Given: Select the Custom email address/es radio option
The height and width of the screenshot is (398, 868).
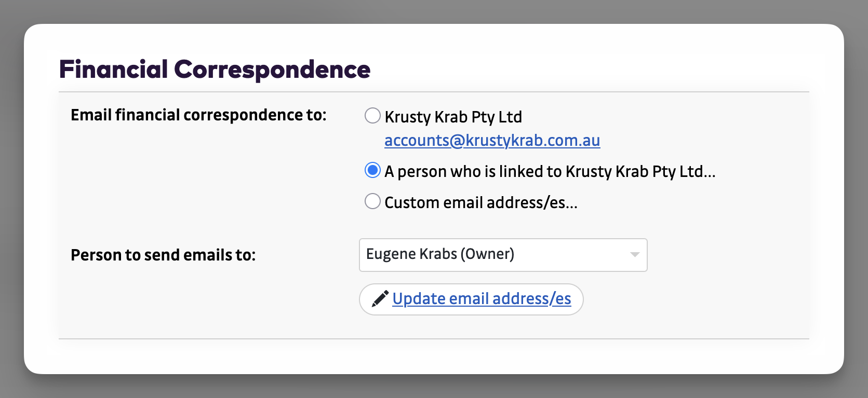Looking at the screenshot, I should point(372,201).
